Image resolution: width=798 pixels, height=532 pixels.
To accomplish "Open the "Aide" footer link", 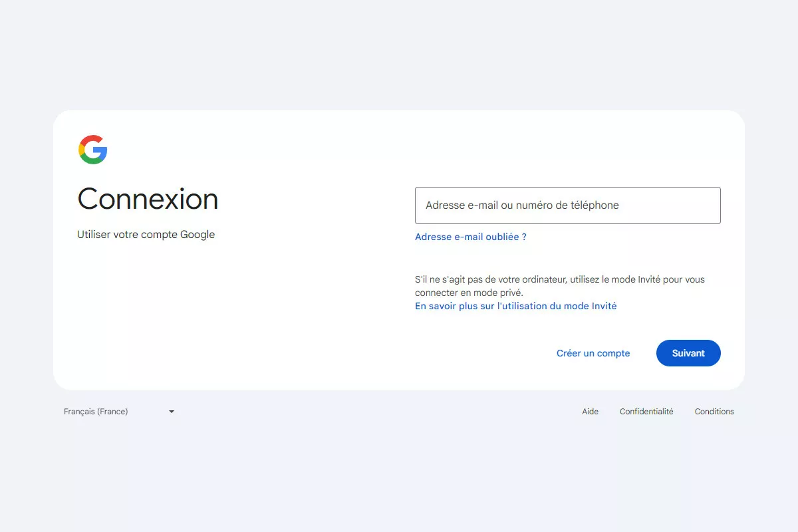I will click(x=590, y=412).
